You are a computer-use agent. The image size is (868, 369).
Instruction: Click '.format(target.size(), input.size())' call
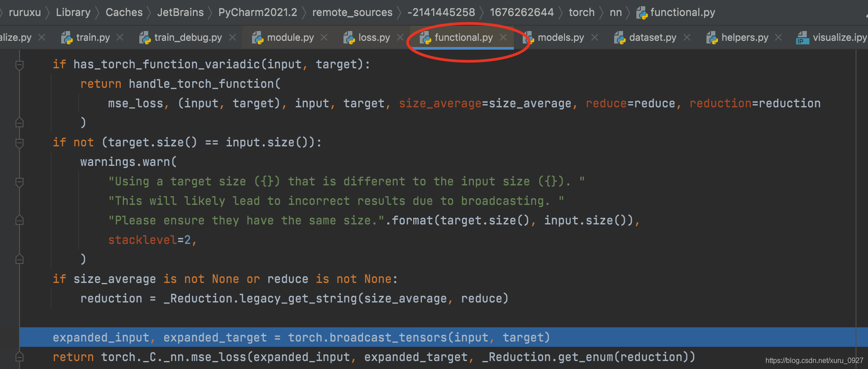509,220
